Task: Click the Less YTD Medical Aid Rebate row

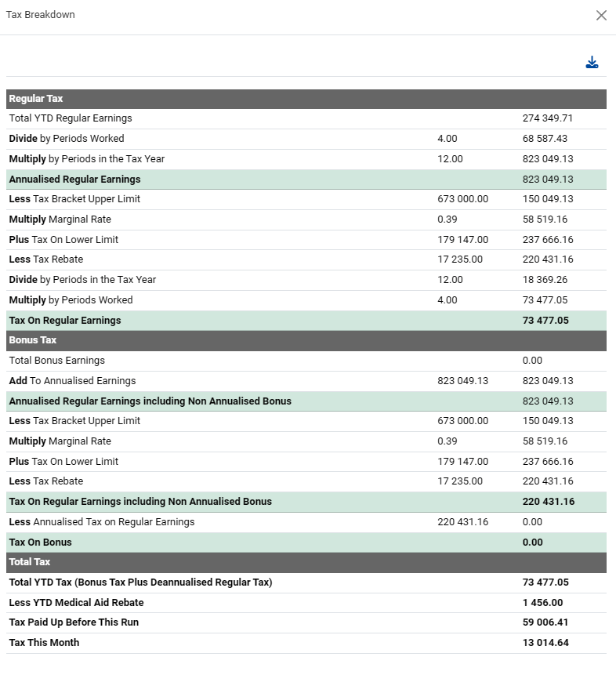Action: point(76,603)
